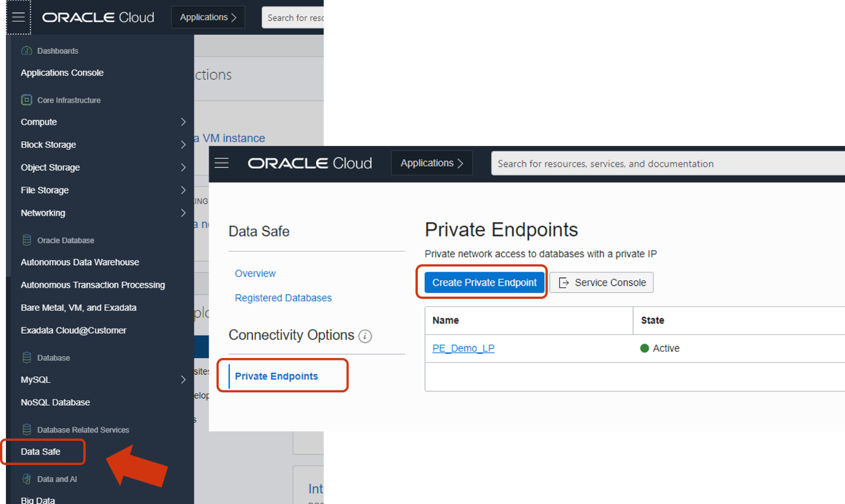Click the Dashboards section icon

click(x=27, y=51)
